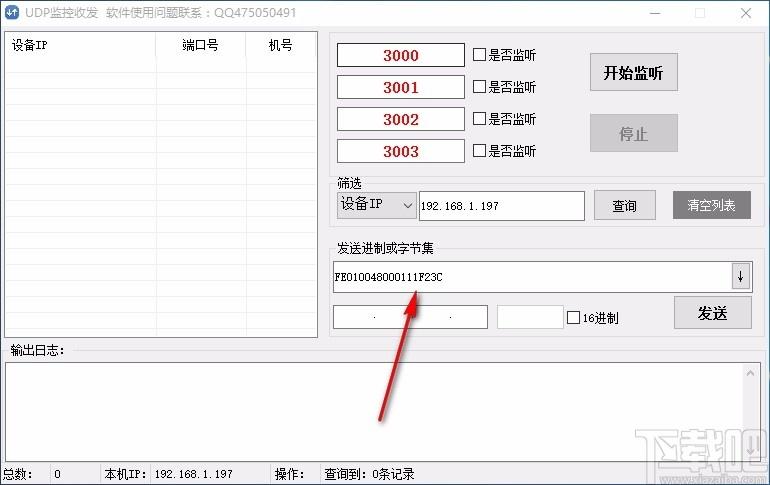Viewport: 770px width, 485px height.
Task: Click the 总数 count value 0
Action: click(x=57, y=474)
